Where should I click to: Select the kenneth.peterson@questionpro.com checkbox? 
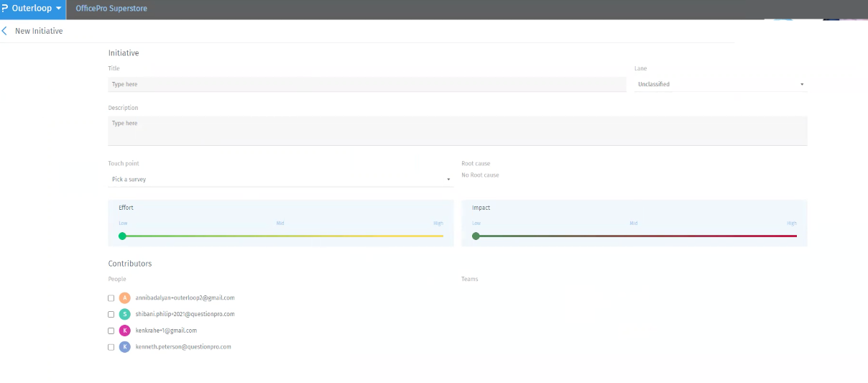point(111,347)
